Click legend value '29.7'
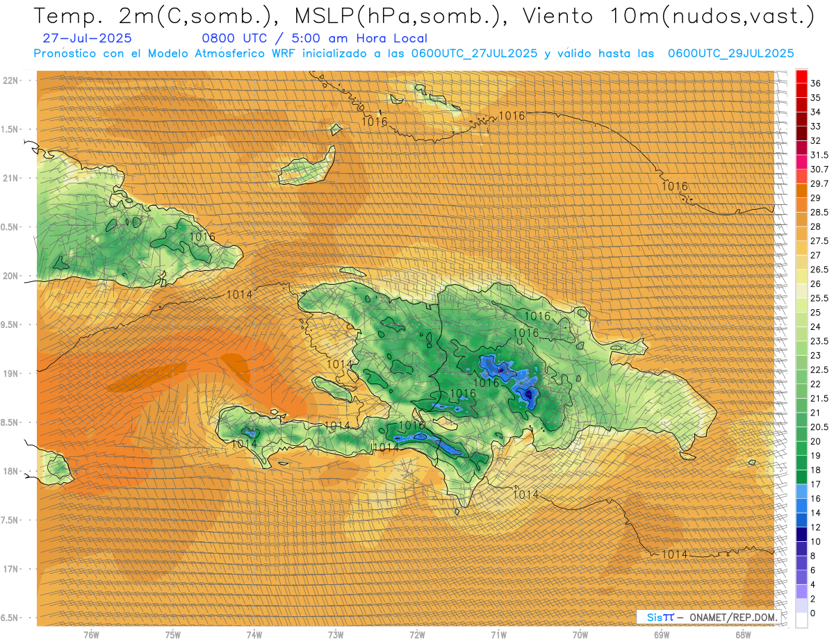The width and height of the screenshot is (834, 644). tap(819, 183)
